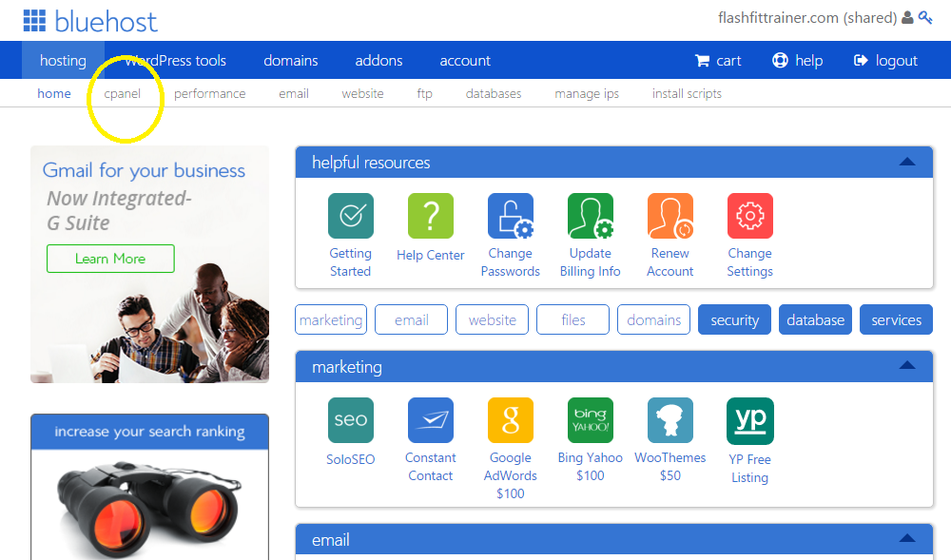Click the Bluehost grid logo icon
The height and width of the screenshot is (560, 951).
point(34,21)
